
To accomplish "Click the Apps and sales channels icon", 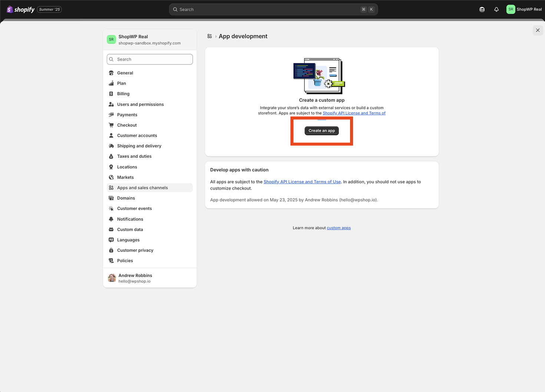I will pyautogui.click(x=111, y=188).
